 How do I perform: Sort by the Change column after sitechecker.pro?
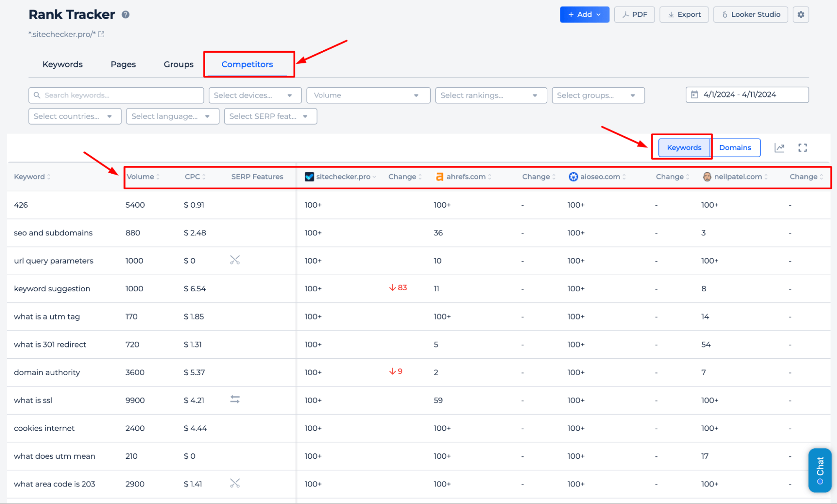pyautogui.click(x=405, y=177)
